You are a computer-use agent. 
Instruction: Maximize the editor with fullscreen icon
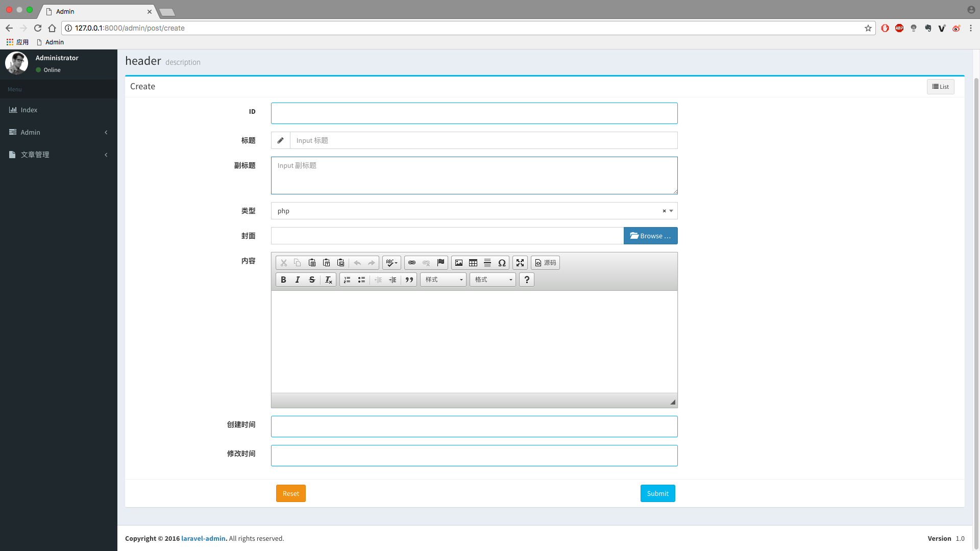click(x=520, y=263)
